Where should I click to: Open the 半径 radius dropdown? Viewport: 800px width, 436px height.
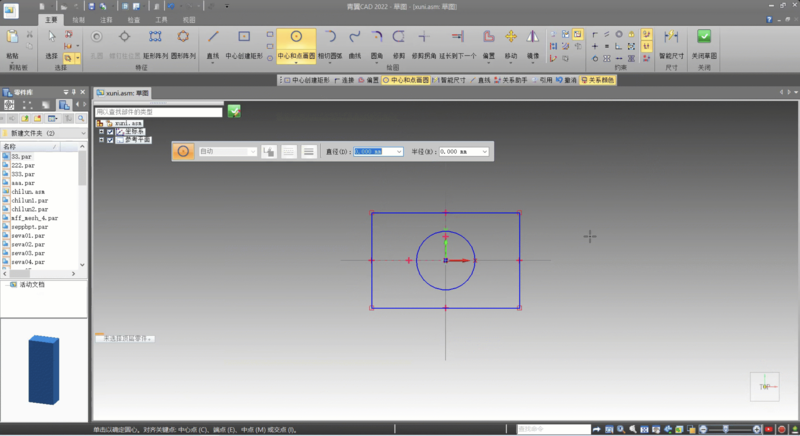485,151
